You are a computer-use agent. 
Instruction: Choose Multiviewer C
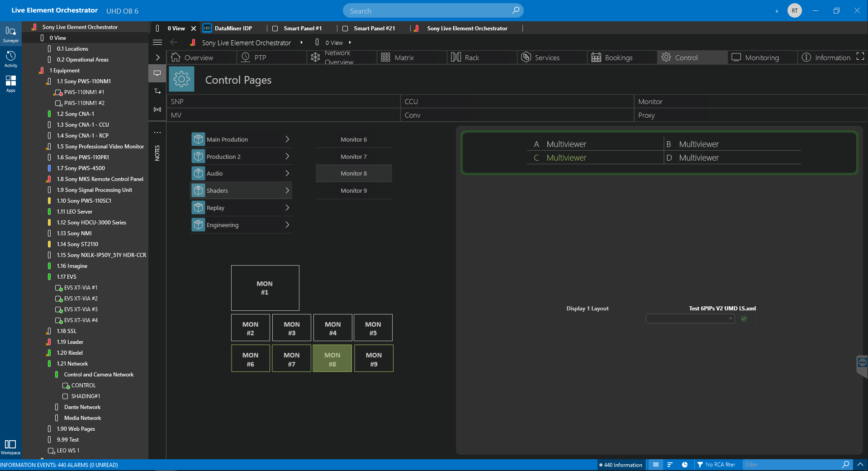[595, 157]
